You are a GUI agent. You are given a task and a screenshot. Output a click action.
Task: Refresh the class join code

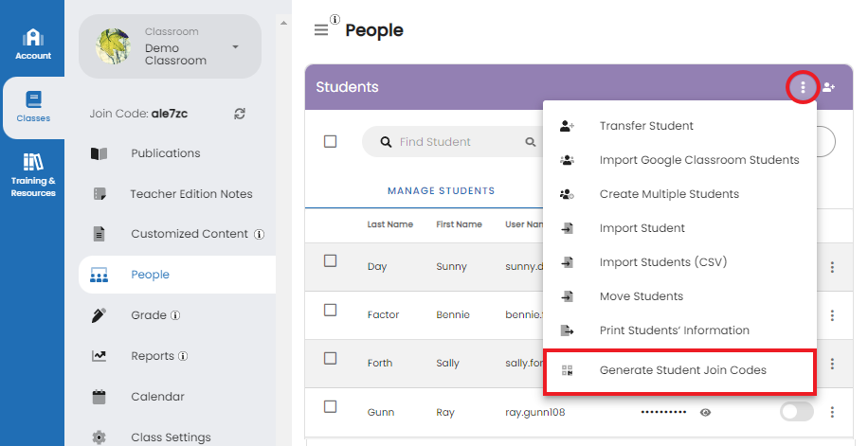240,114
